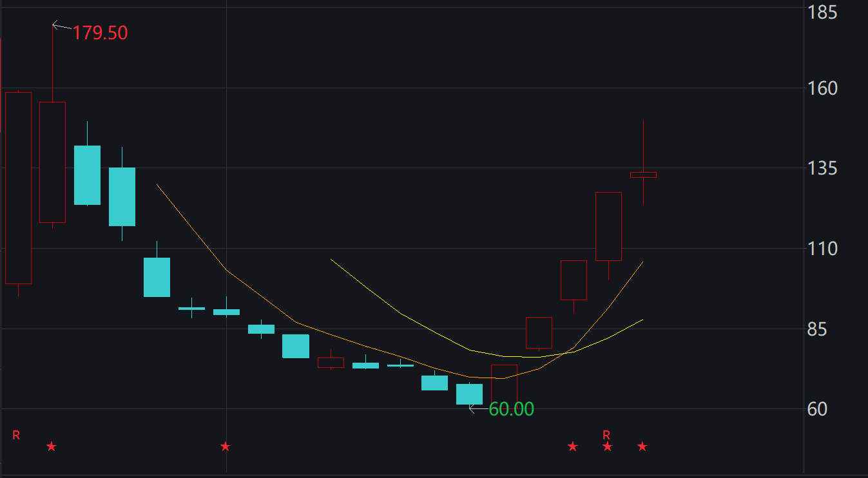Select the tall hollow red first candle
Viewport: 868px width, 478px height.
tap(18, 188)
